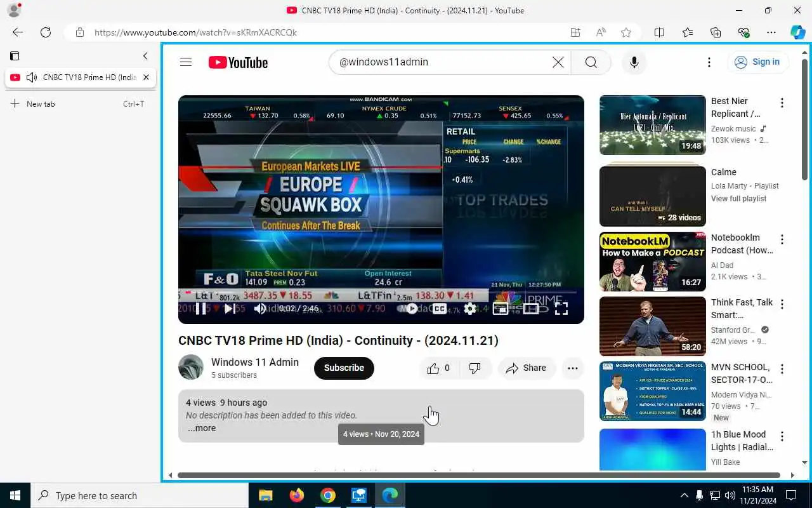
Task: Open Chrome from the taskbar
Action: 328,495
